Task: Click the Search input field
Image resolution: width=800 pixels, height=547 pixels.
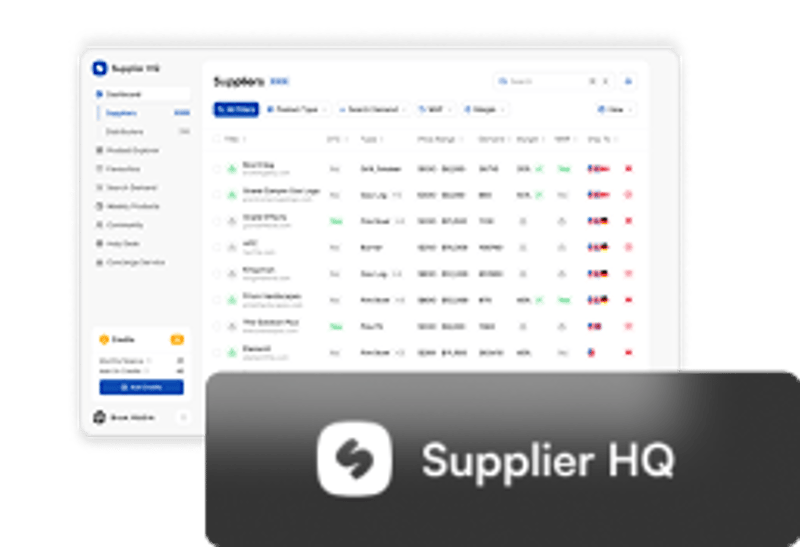Action: 554,81
